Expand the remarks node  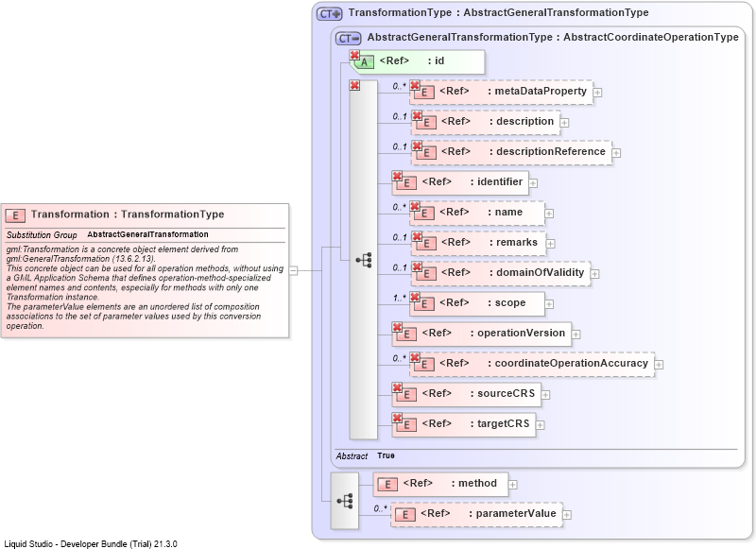click(551, 244)
